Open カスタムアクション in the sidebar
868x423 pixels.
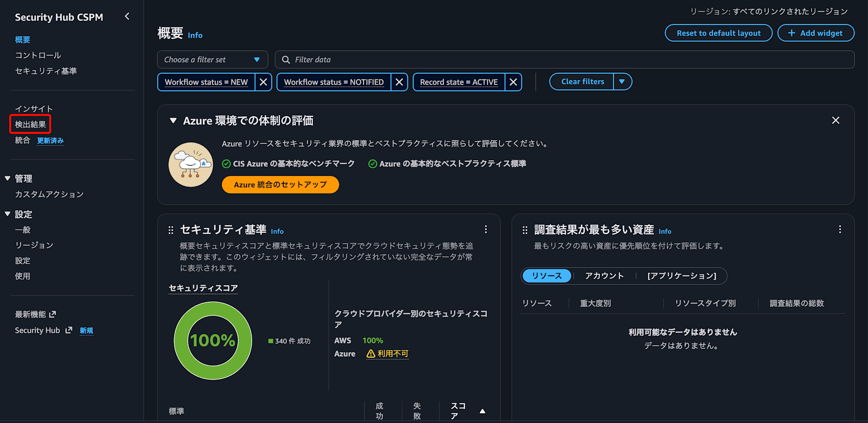(x=49, y=194)
